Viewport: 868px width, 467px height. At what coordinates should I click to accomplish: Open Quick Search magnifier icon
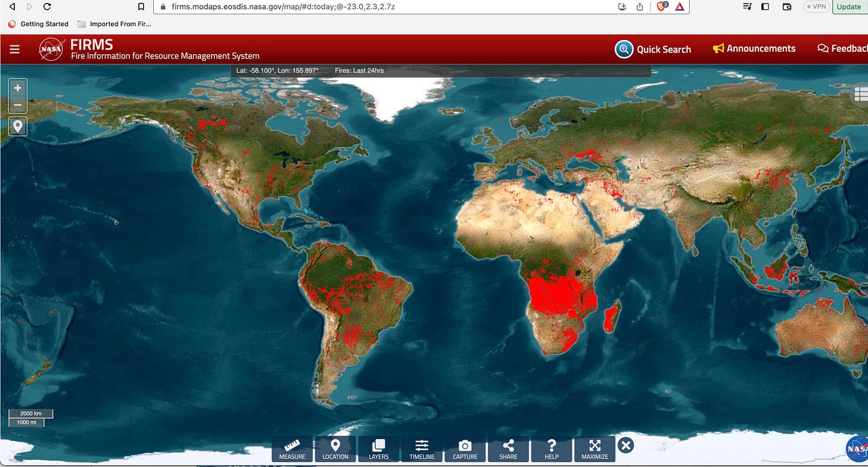624,49
